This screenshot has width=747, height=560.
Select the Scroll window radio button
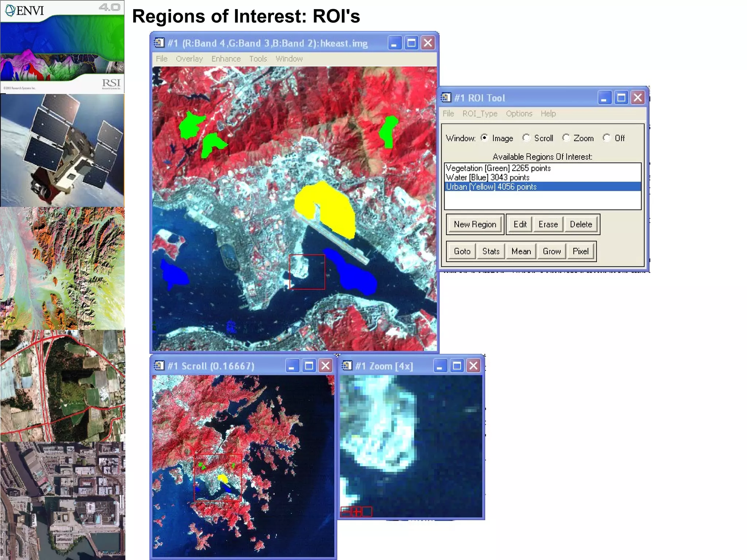(x=526, y=138)
